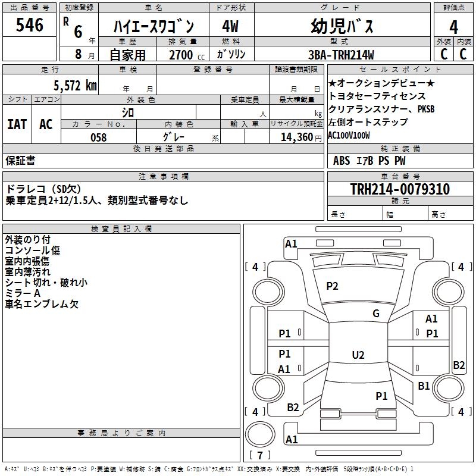This screenshot has width=476, height=476.
Task: Select the mileage 5,572 km
Action: [76, 85]
